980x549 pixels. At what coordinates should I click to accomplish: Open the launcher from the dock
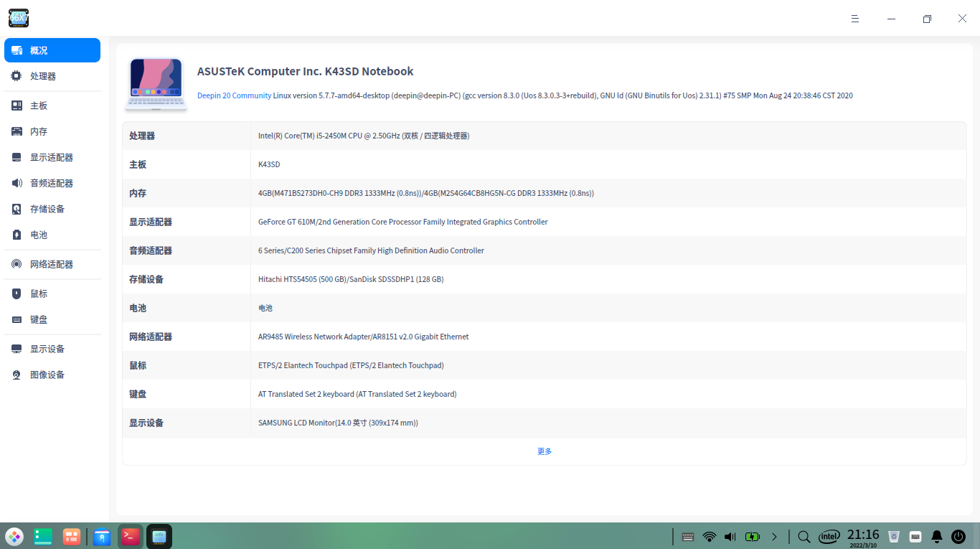(x=14, y=536)
